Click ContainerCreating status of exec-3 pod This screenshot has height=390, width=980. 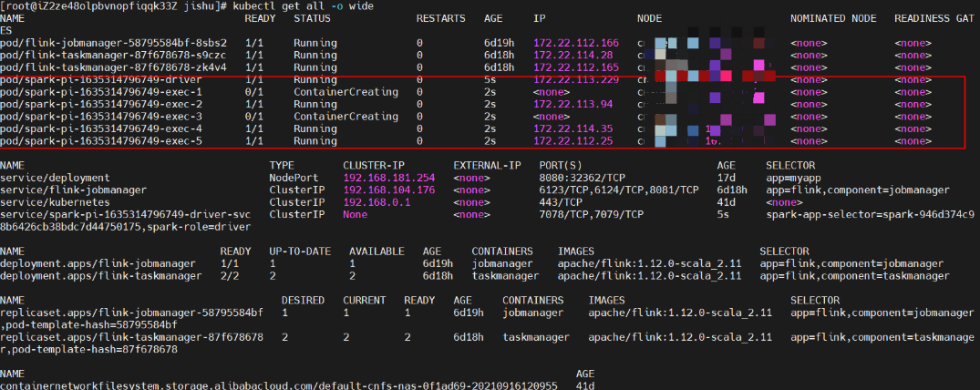(x=346, y=117)
